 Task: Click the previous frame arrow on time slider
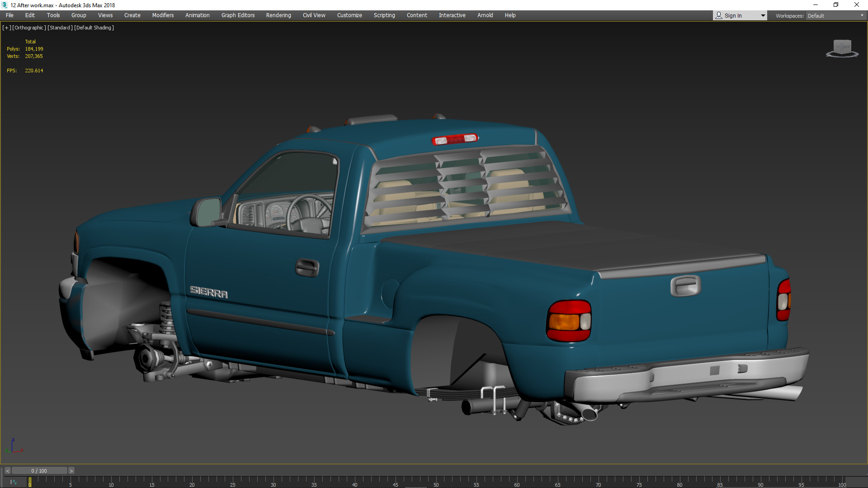click(7, 471)
